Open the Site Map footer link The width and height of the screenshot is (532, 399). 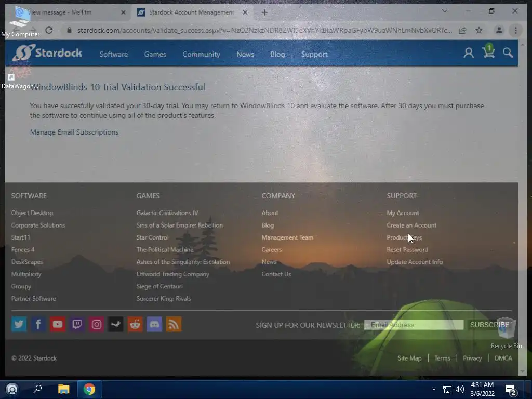tap(409, 358)
